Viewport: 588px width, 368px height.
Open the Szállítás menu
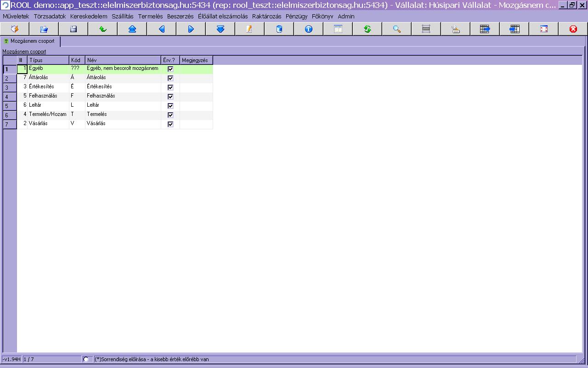(x=123, y=16)
